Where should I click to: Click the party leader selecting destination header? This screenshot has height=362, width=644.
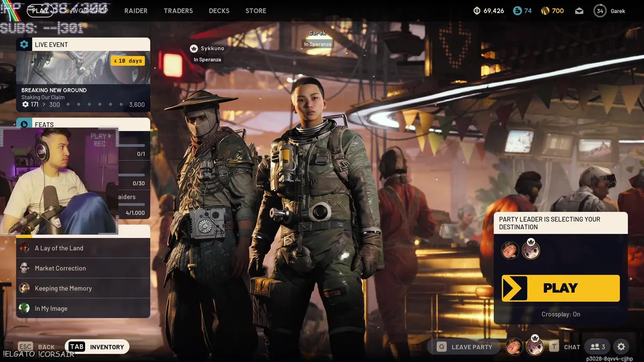point(560,223)
